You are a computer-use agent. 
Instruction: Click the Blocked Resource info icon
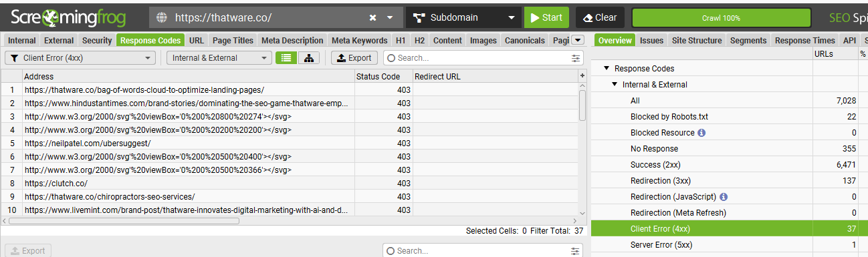click(x=701, y=133)
